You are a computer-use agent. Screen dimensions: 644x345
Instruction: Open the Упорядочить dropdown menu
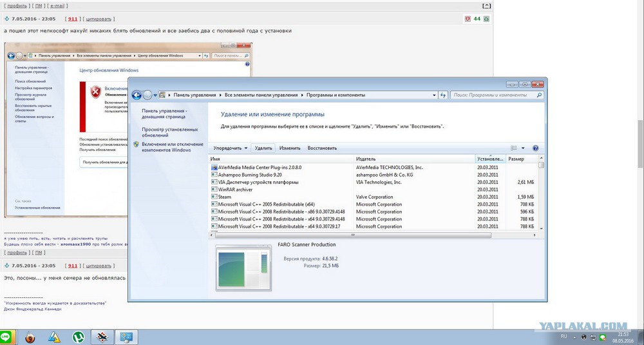(x=230, y=148)
